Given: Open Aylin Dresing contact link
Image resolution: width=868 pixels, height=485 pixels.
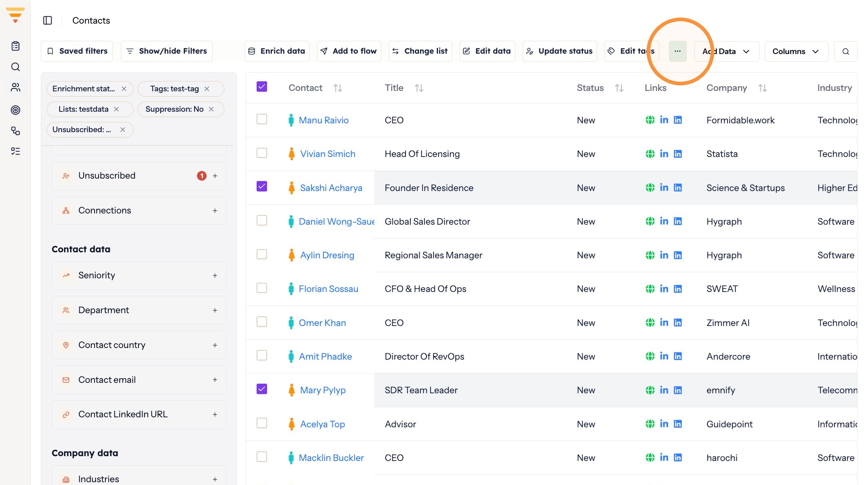Looking at the screenshot, I should 327,255.
